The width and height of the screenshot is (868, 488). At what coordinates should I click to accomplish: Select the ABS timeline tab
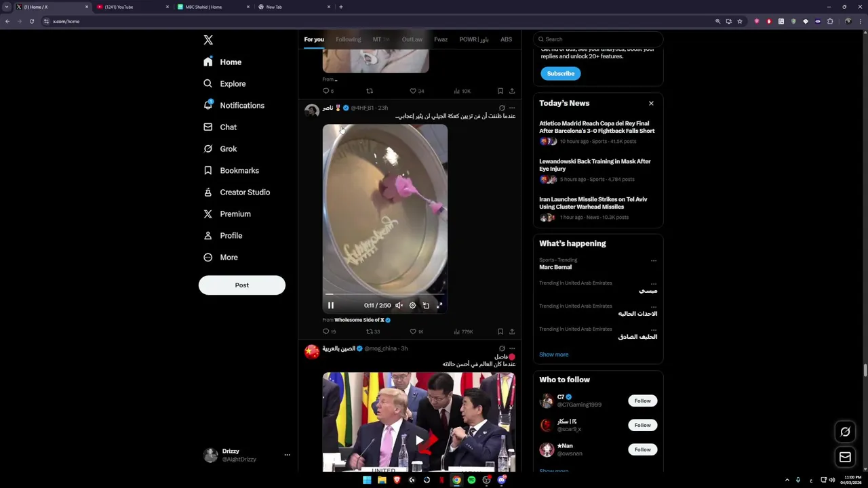point(506,39)
